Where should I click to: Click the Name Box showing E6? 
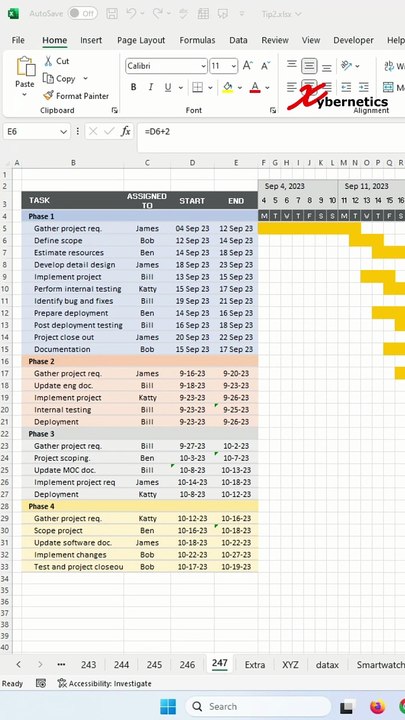[x=31, y=132]
